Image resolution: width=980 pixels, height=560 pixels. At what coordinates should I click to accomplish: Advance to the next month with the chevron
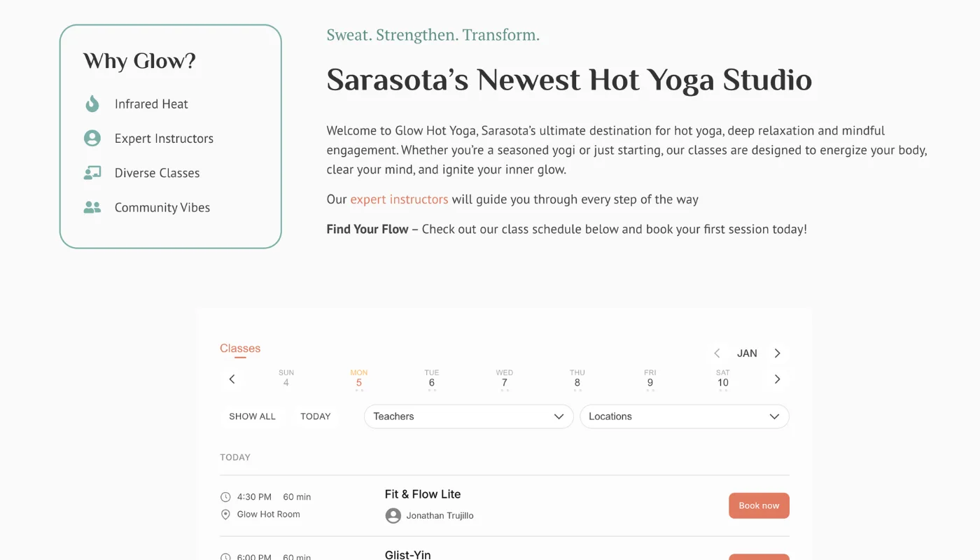point(777,353)
